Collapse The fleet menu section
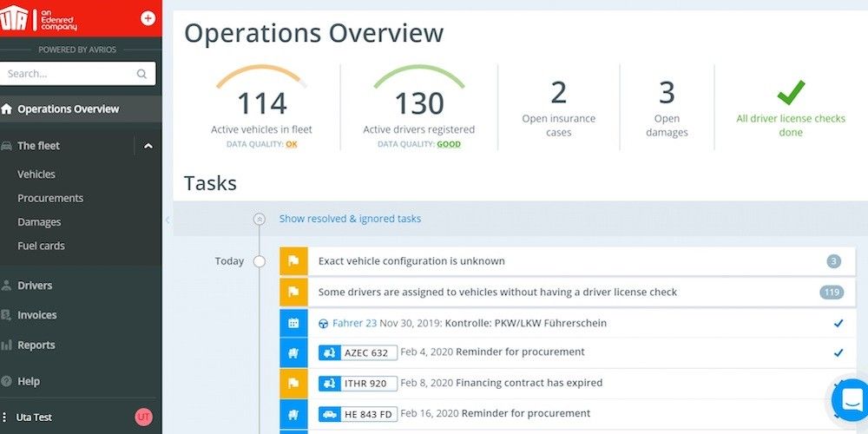The image size is (868, 434). [x=148, y=146]
